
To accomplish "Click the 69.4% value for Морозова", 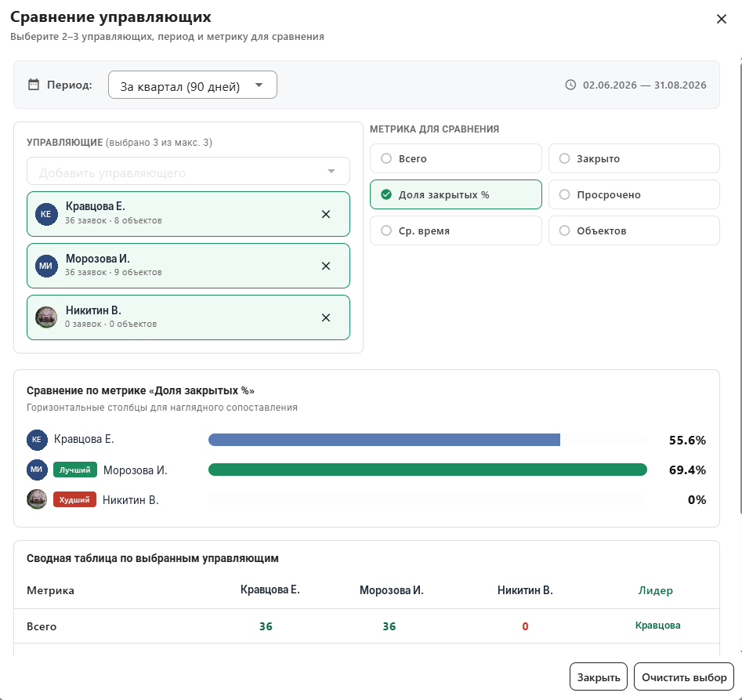I will pyautogui.click(x=687, y=470).
